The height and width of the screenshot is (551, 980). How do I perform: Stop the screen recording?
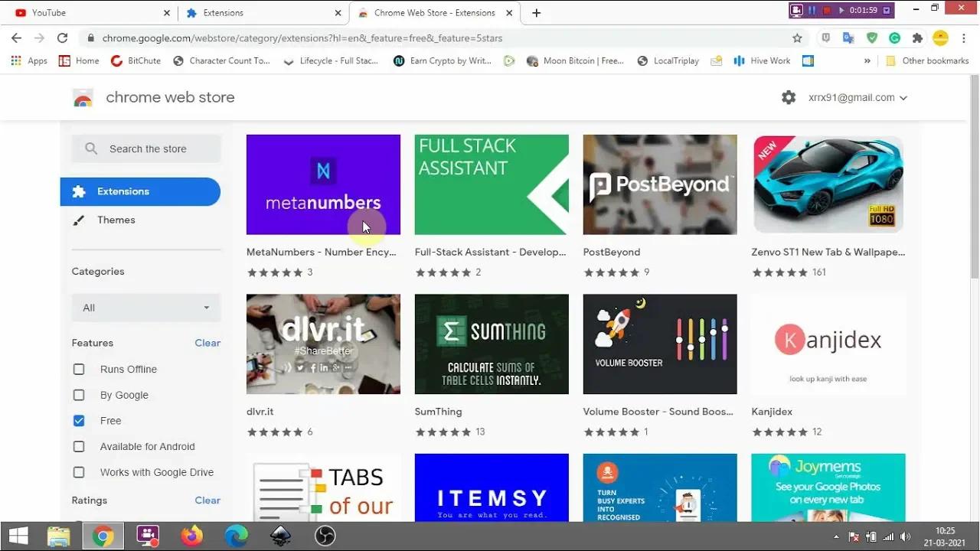tap(827, 11)
